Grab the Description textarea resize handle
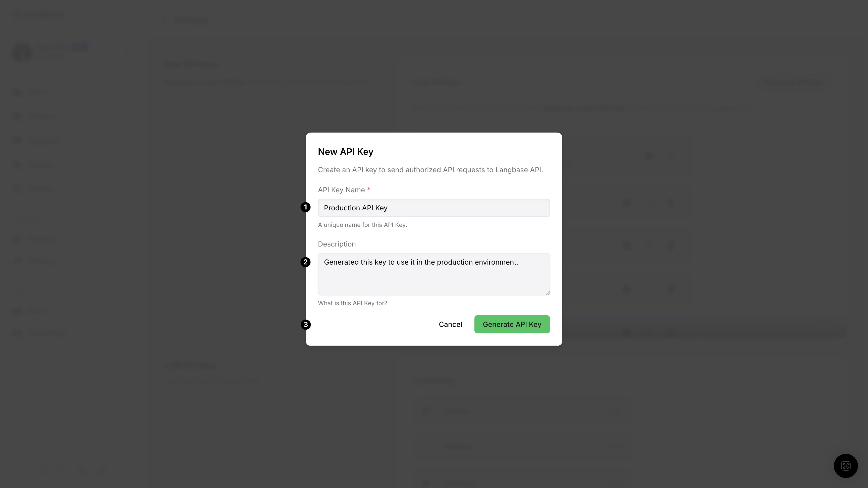 pyautogui.click(x=547, y=293)
